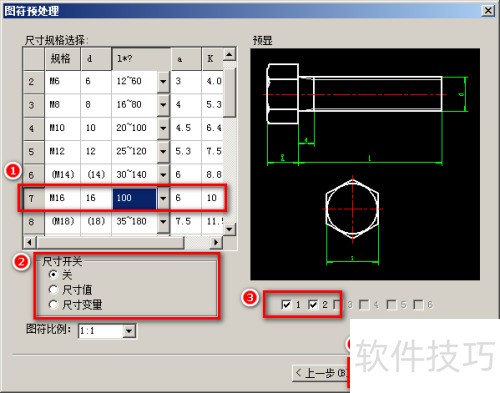Viewport: 500px width, 393px height.
Task: Click the table's scroll up arrow
Action: [229, 54]
